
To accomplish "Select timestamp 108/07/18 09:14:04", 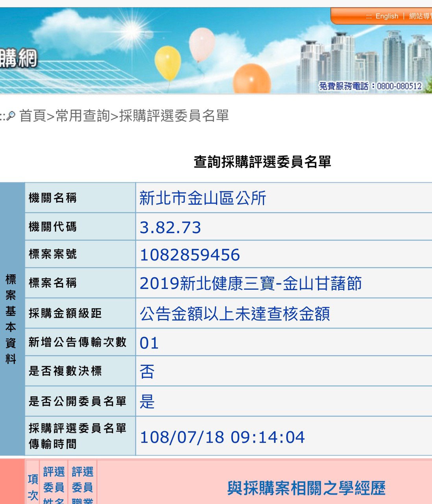I will tap(222, 437).
